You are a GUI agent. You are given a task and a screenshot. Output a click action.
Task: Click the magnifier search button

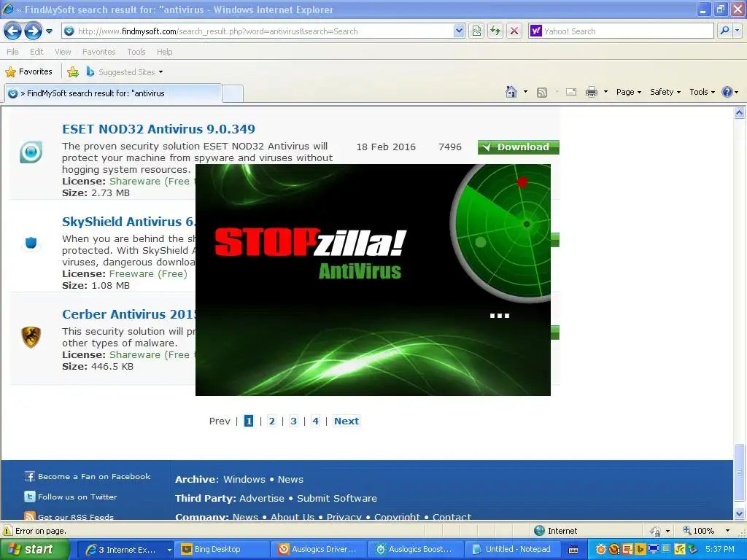click(724, 31)
